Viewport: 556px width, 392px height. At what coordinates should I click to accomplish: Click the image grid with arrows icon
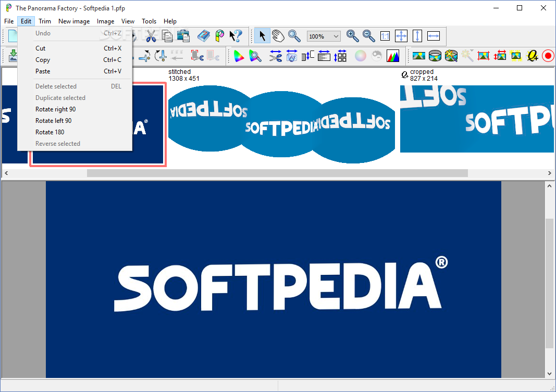[x=340, y=56]
